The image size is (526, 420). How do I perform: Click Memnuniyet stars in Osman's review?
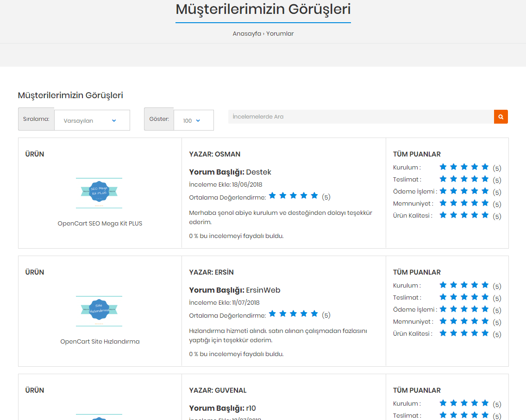tap(464, 203)
